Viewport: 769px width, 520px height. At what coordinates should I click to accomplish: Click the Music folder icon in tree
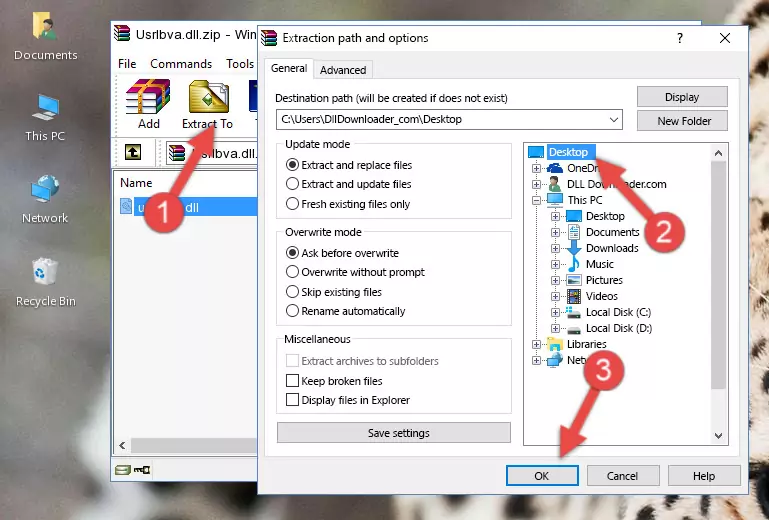point(573,264)
